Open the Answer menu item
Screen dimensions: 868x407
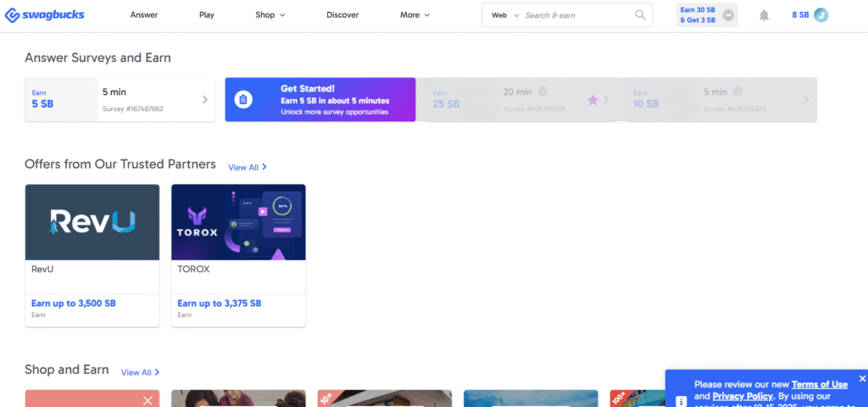point(144,15)
